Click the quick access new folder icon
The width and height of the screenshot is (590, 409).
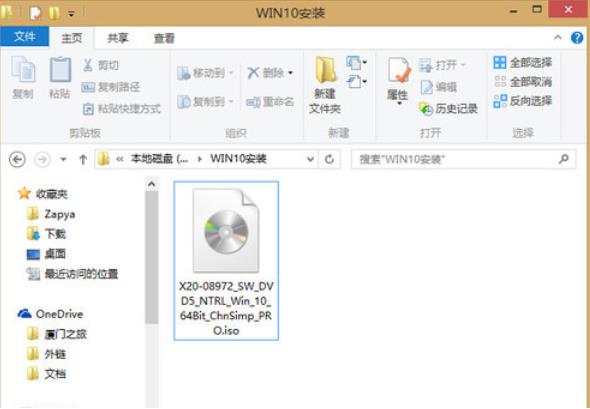click(54, 14)
